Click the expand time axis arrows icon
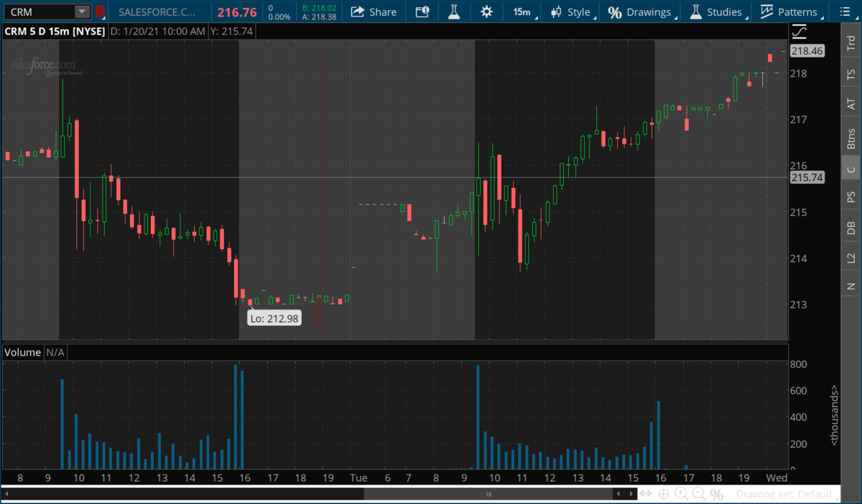862x504 pixels. [x=646, y=494]
